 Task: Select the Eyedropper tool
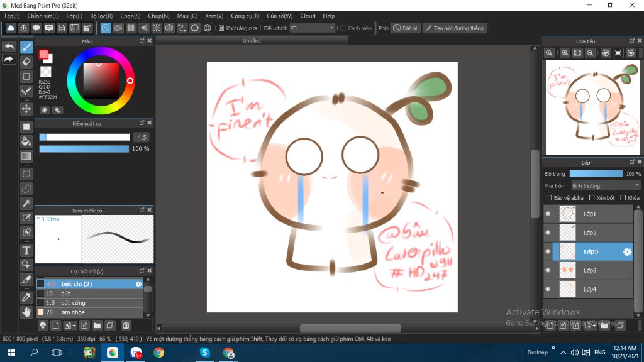point(26,297)
